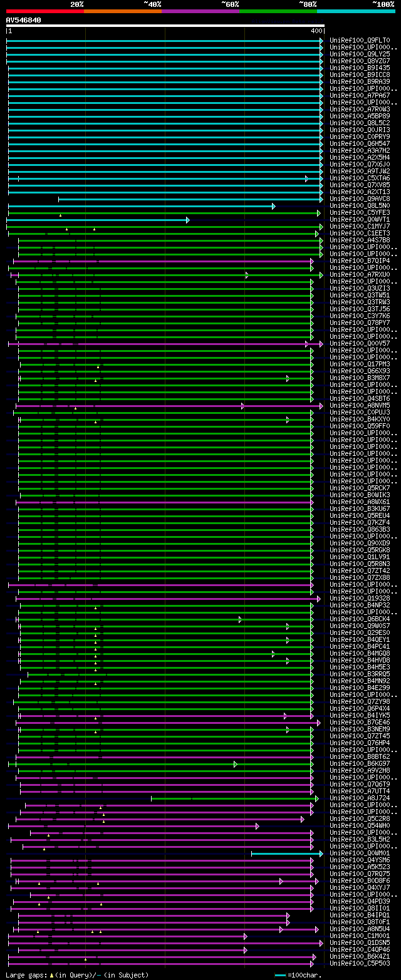This screenshot has height=980, width=401.
Task: Click the UniRef100_Q17PM3 label
Action: [360, 364]
